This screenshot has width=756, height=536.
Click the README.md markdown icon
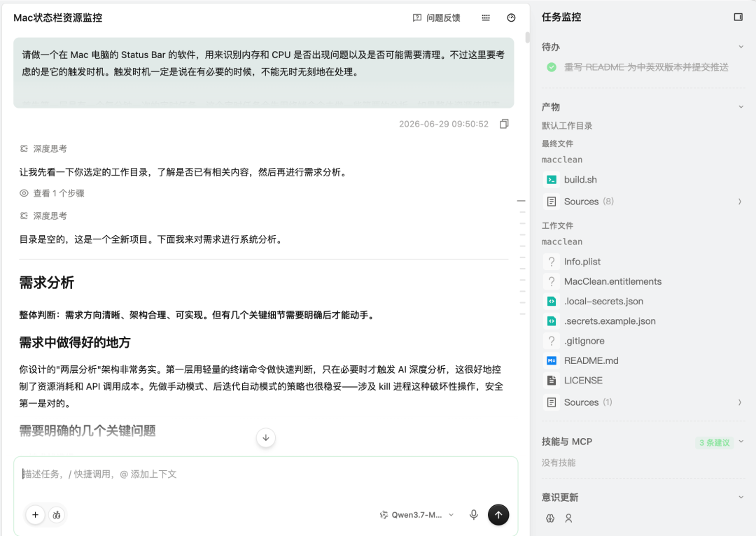552,360
